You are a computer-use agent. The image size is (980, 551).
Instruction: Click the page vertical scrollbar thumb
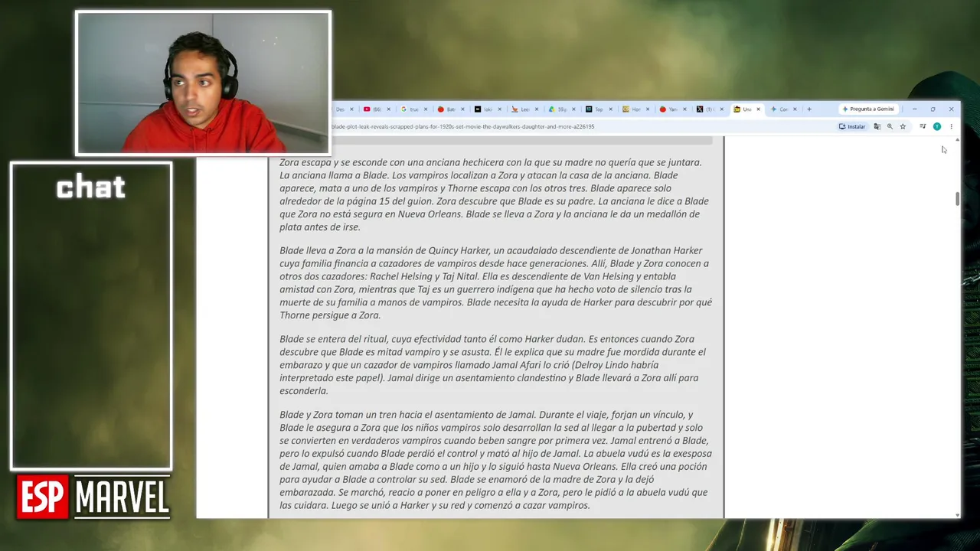957,199
